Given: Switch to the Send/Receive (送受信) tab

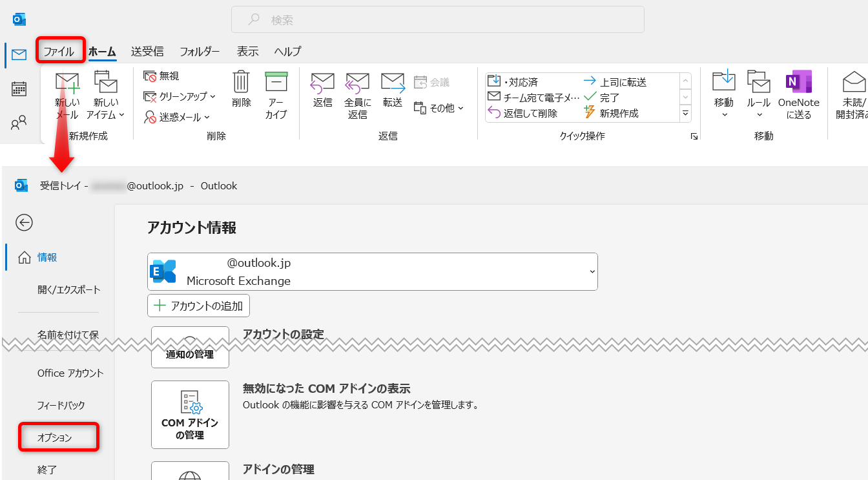Looking at the screenshot, I should [147, 52].
